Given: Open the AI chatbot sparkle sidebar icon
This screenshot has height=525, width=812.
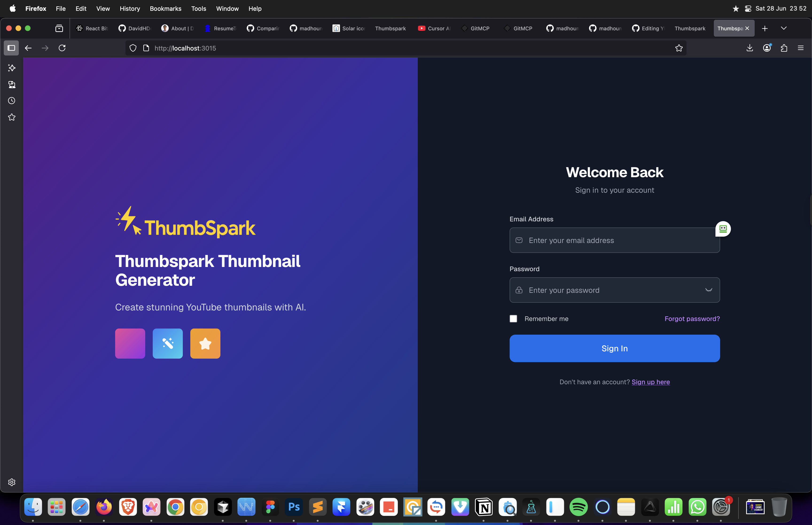Looking at the screenshot, I should coord(12,68).
